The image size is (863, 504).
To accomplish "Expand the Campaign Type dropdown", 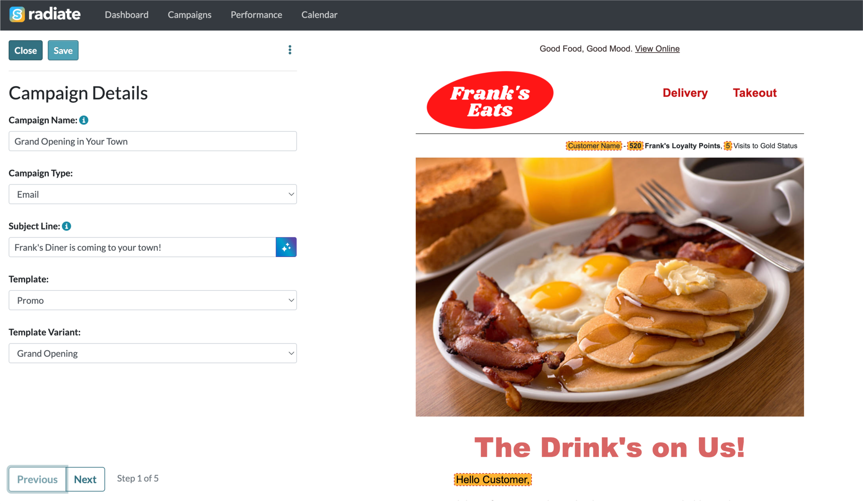I will 153,194.
